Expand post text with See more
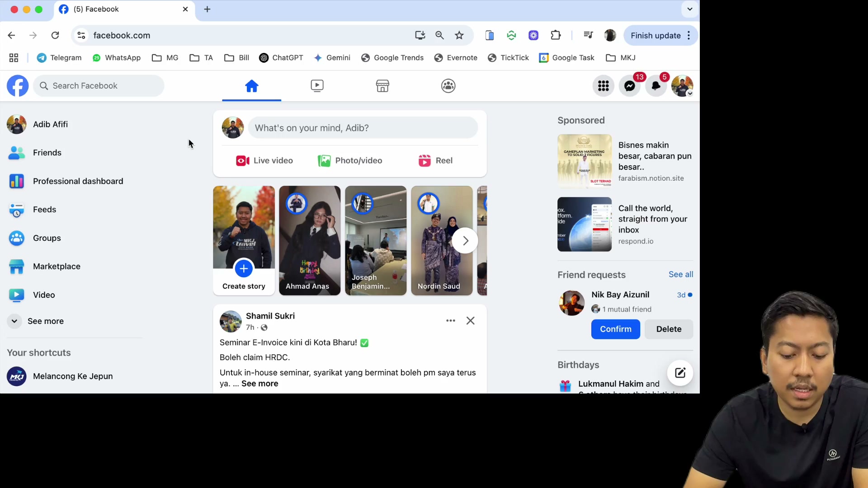Image resolution: width=868 pixels, height=488 pixels. point(260,384)
